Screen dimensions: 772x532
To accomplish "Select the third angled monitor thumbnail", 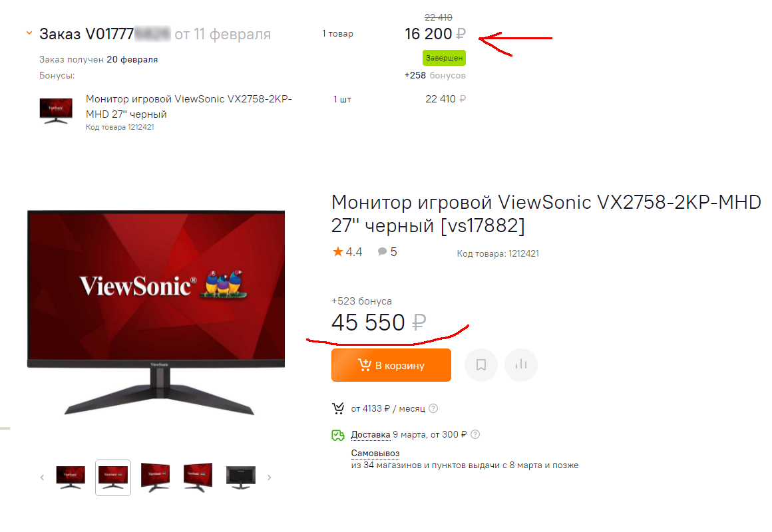I will click(x=156, y=477).
